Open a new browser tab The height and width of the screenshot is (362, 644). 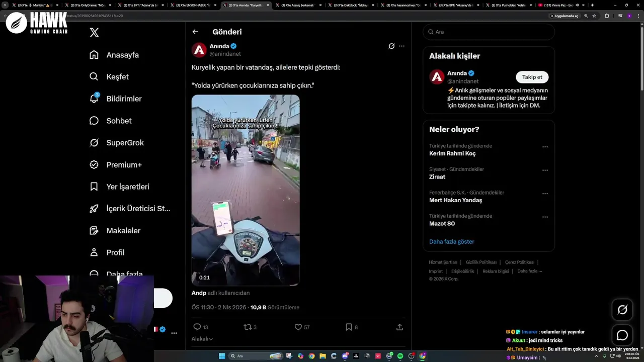[592, 5]
